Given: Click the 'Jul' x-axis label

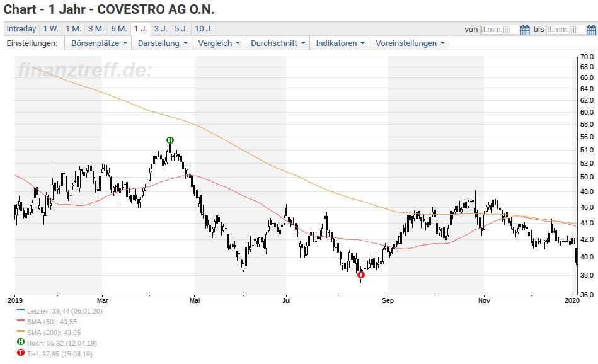Looking at the screenshot, I should click(x=286, y=300).
